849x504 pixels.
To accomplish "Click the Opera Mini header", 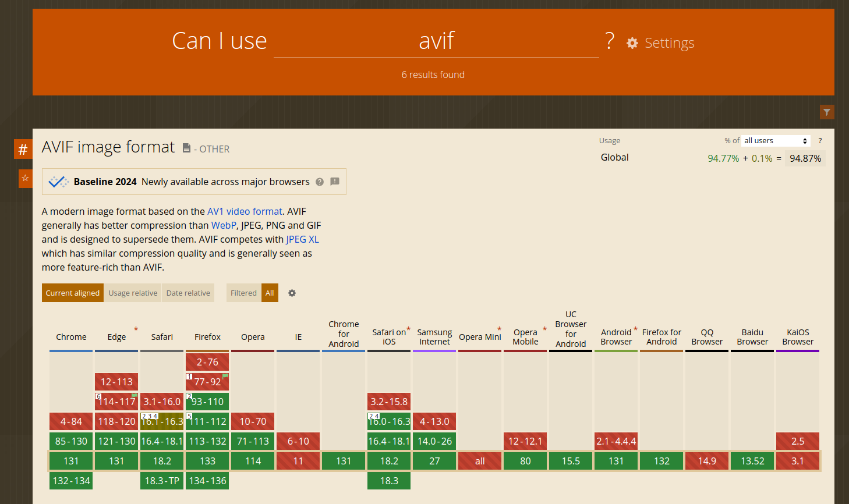I will click(x=480, y=337).
